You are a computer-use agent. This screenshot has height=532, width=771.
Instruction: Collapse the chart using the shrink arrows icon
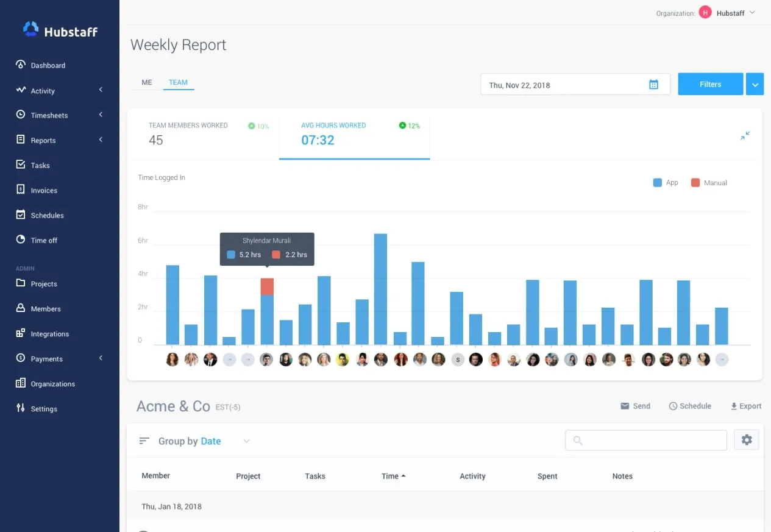pos(745,136)
